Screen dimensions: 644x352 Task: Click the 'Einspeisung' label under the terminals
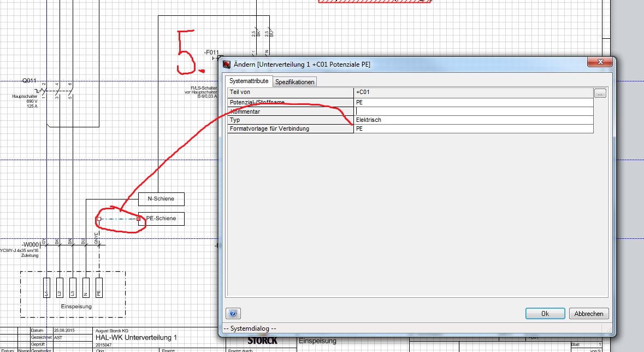pos(76,306)
